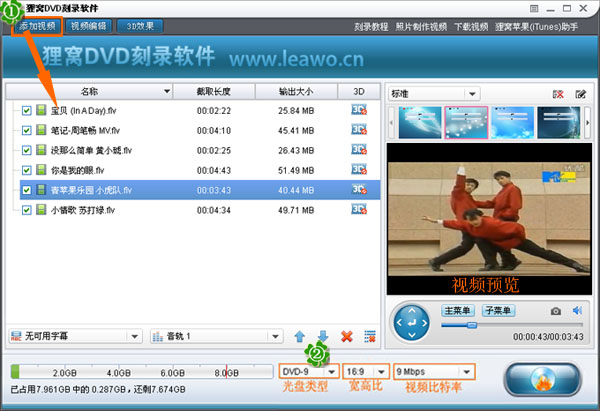Uncheck the 小情歌 苏打绿.flv checkbox
Screen dimensions: 600x411
click(26, 210)
